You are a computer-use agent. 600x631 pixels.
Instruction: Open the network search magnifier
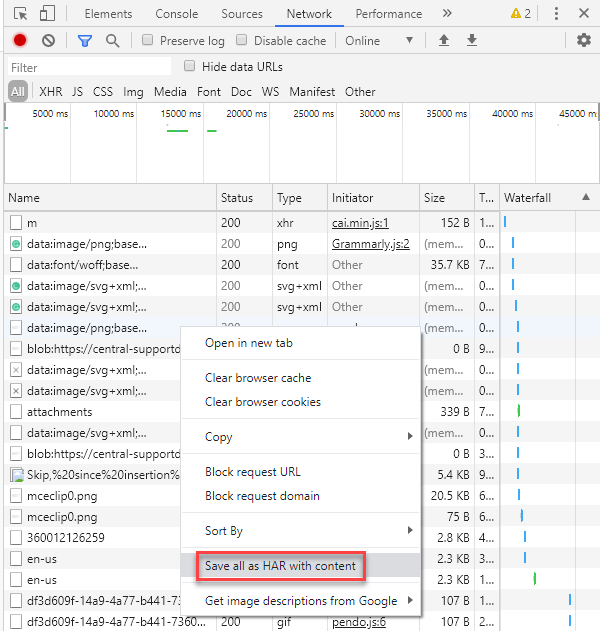(x=113, y=41)
